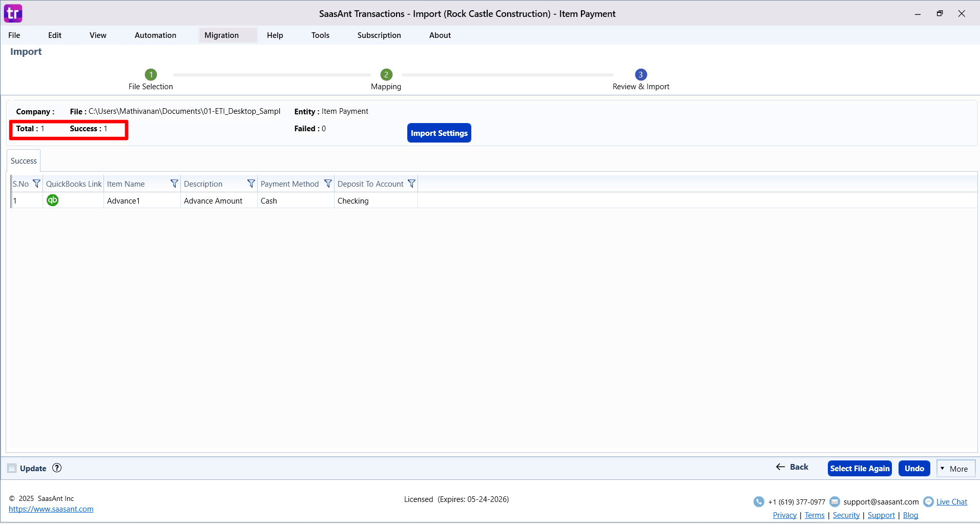Open the QuickBooks link for Advance1

[x=52, y=200]
